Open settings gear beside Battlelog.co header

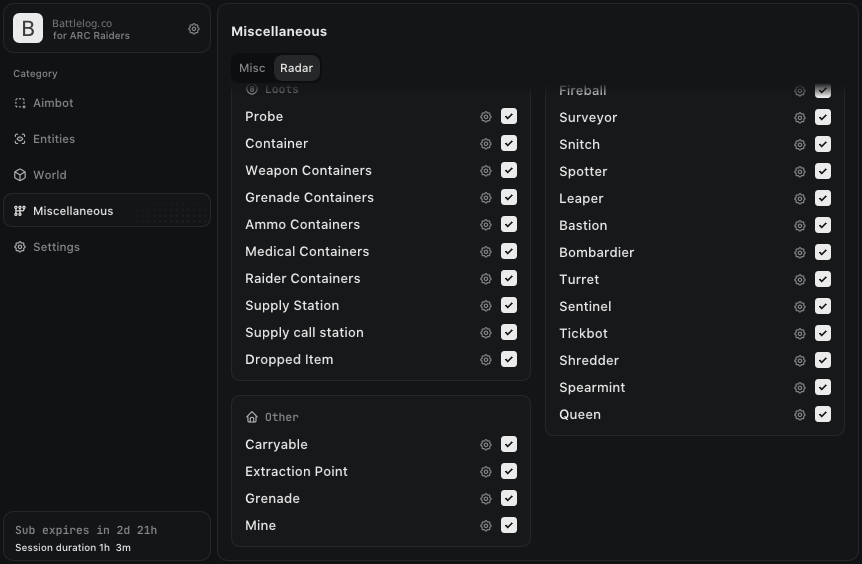(194, 29)
